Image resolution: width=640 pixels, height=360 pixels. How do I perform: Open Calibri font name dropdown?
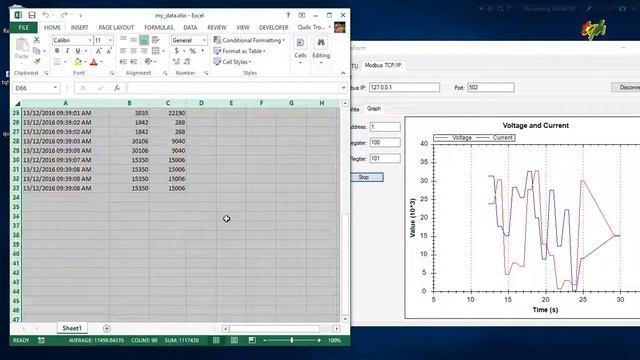(x=90, y=40)
